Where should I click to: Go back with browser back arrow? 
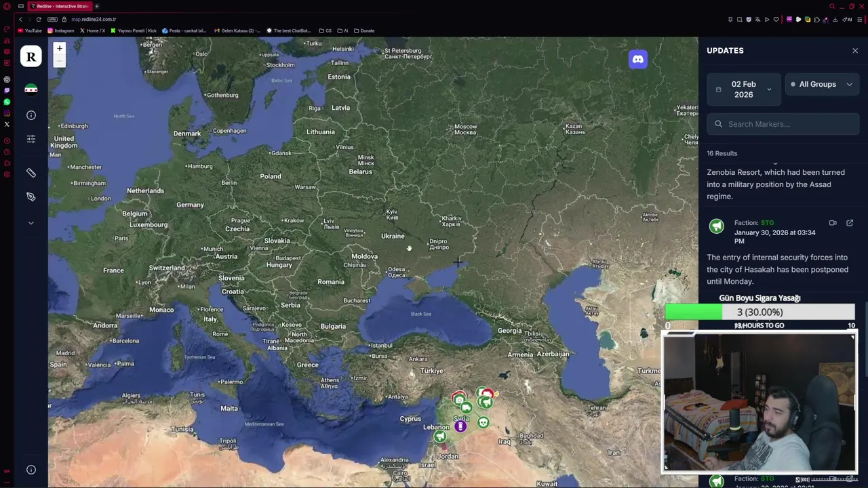pyautogui.click(x=20, y=19)
